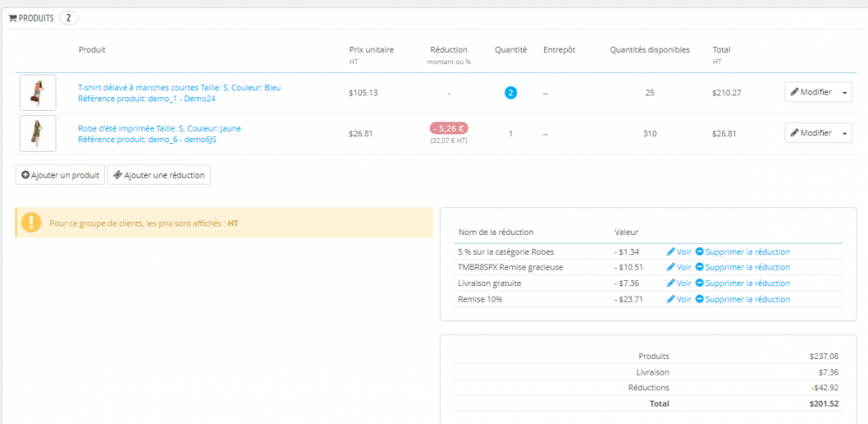868x424 pixels.
Task: Click available quantity 310
Action: (650, 134)
